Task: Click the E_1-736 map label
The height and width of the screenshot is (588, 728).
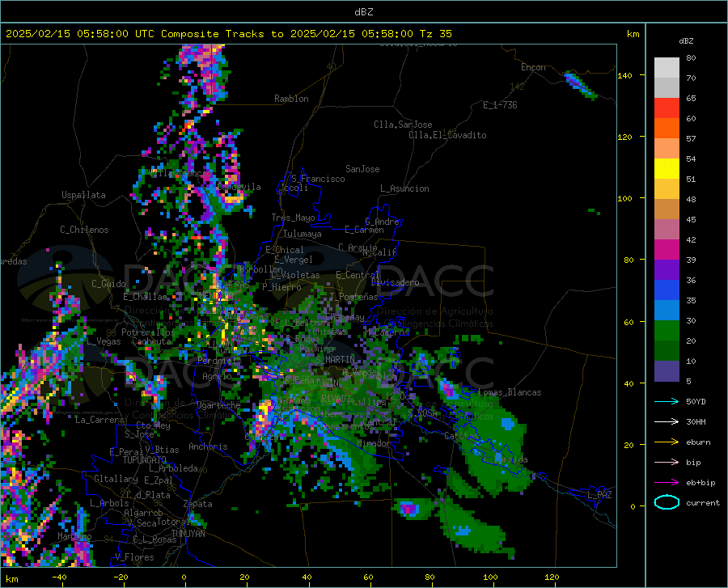Action: (500, 105)
